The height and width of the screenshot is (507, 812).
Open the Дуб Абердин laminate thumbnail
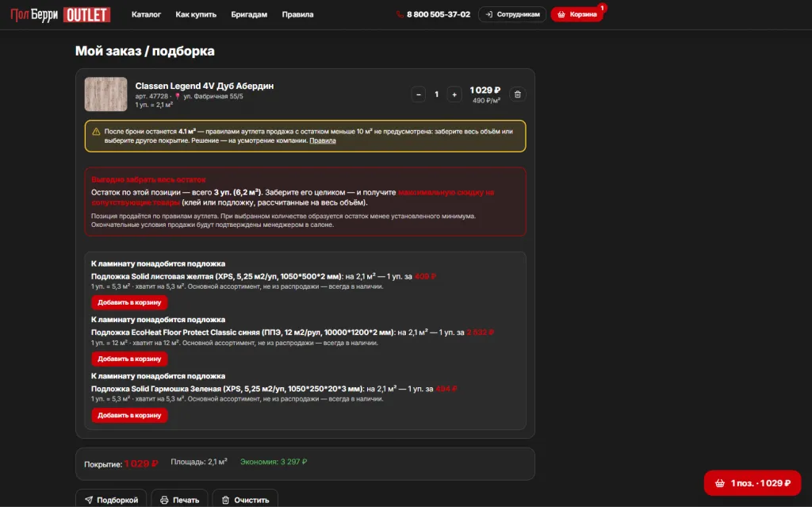(105, 94)
